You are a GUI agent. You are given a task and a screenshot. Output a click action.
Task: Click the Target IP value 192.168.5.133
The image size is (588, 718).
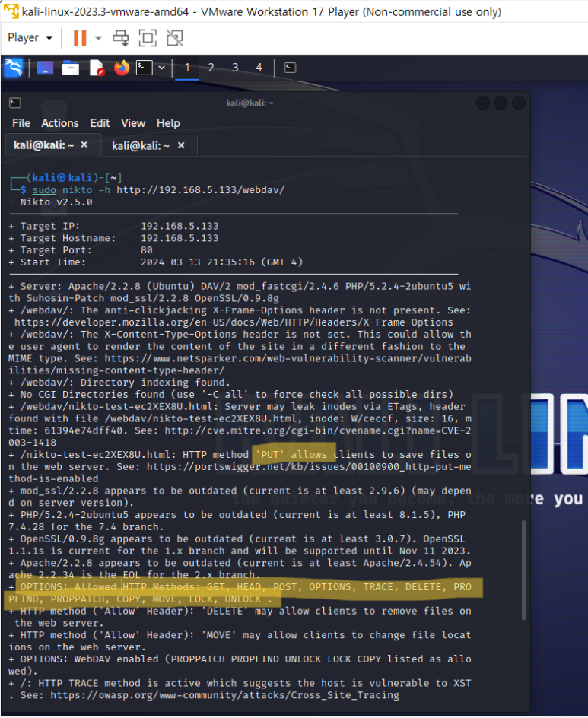[180, 226]
